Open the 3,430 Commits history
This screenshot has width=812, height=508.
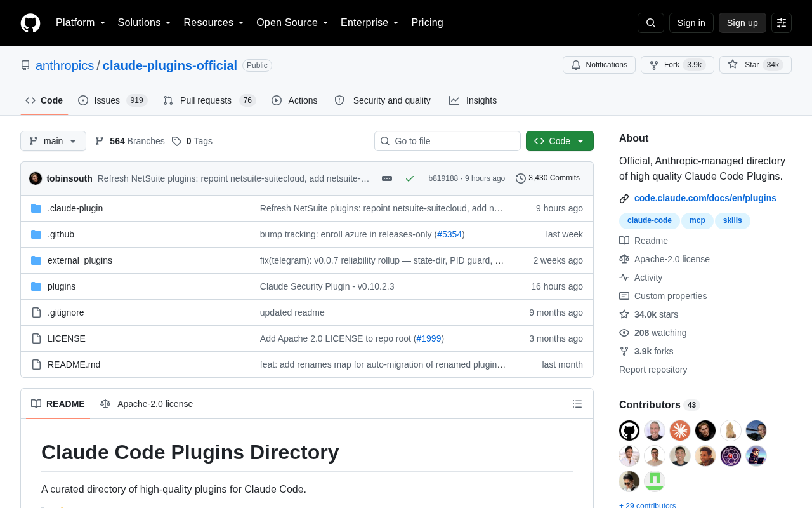tap(547, 178)
